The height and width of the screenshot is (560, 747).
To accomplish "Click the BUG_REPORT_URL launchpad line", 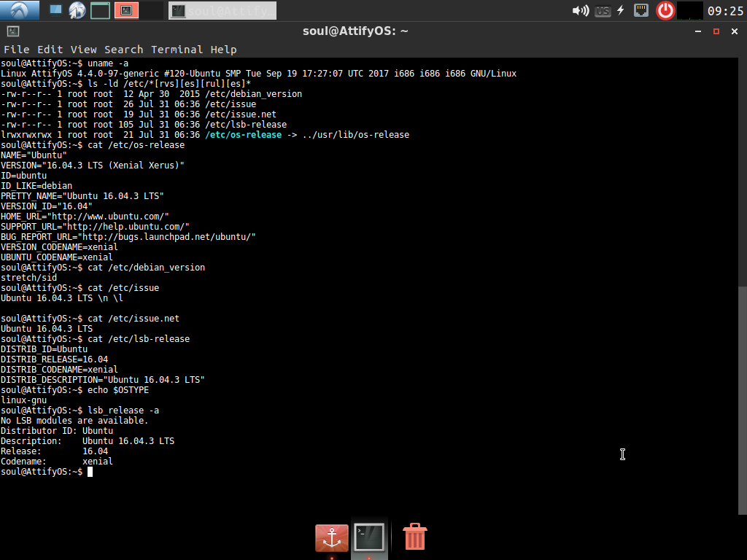I will [128, 237].
